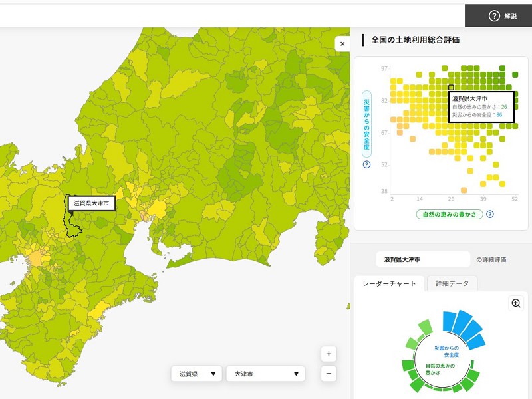The image size is (532, 399).
Task: Click the magnifier icon to enlarge radar chart
Action: click(516, 303)
